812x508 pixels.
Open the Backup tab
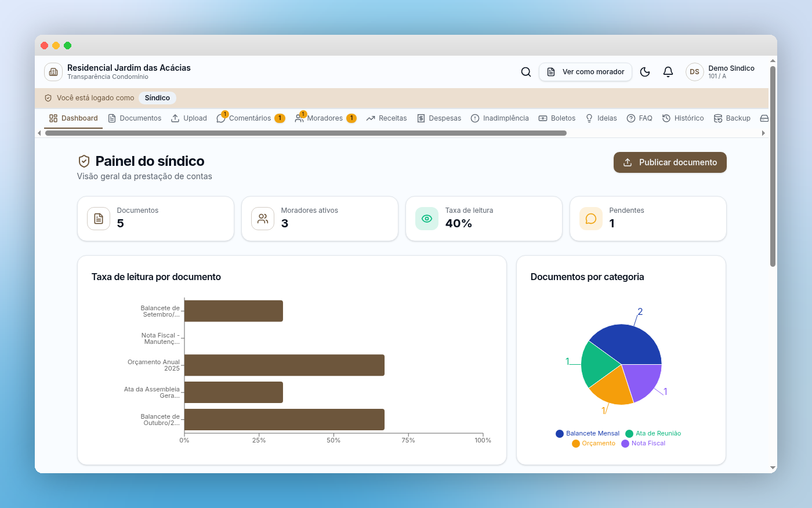click(732, 118)
